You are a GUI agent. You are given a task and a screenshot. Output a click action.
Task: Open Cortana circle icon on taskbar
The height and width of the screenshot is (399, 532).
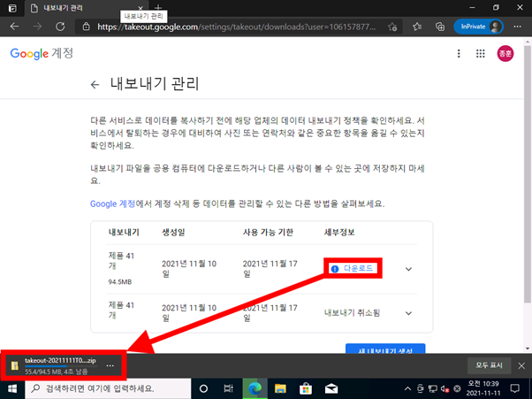(x=203, y=388)
